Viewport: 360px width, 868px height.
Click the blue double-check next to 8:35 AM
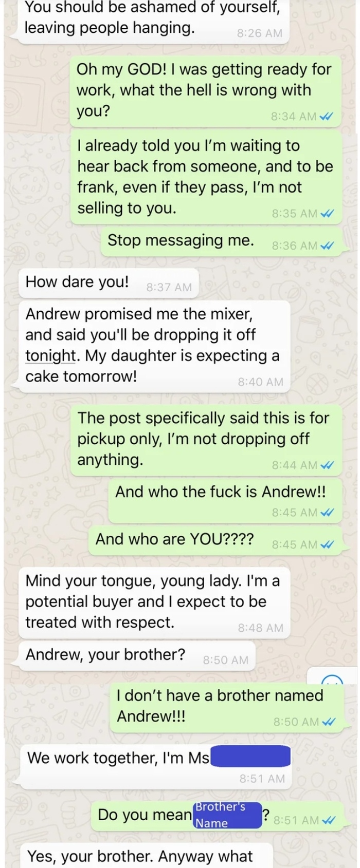(327, 214)
